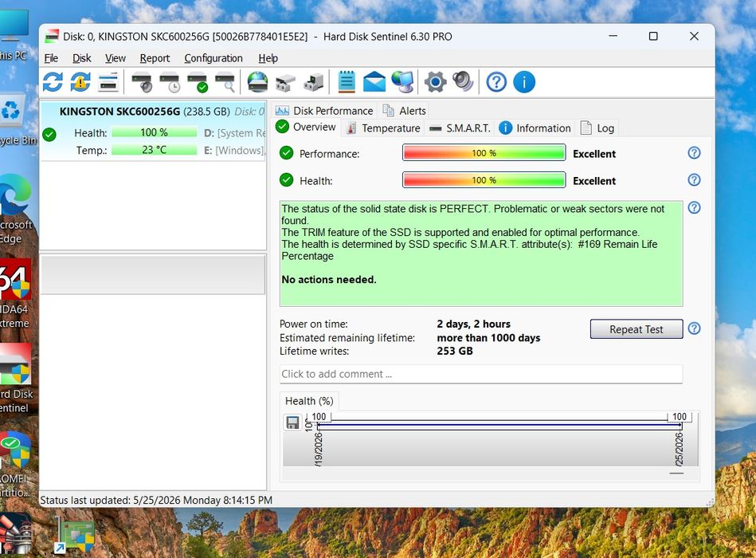Open the Report menu

coord(155,58)
